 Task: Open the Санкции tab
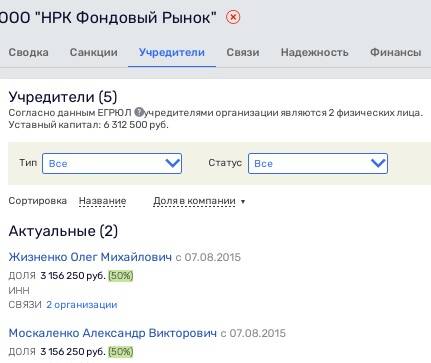(x=94, y=52)
